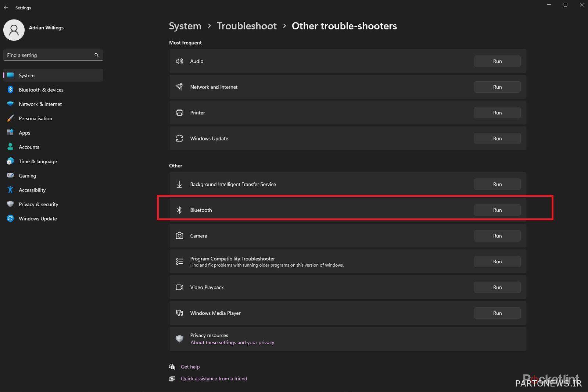
Task: Go to System in the breadcrumb
Action: pyautogui.click(x=185, y=26)
